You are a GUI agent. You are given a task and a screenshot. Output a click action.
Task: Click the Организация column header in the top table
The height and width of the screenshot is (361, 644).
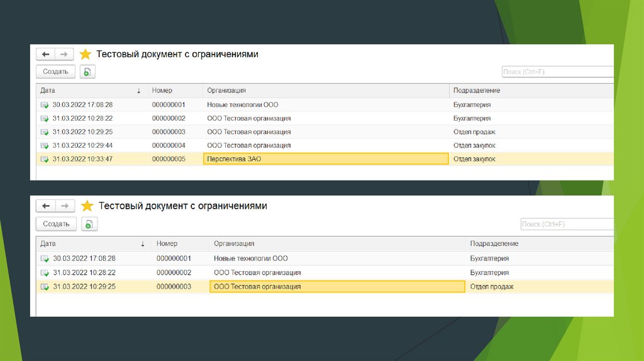(x=325, y=91)
